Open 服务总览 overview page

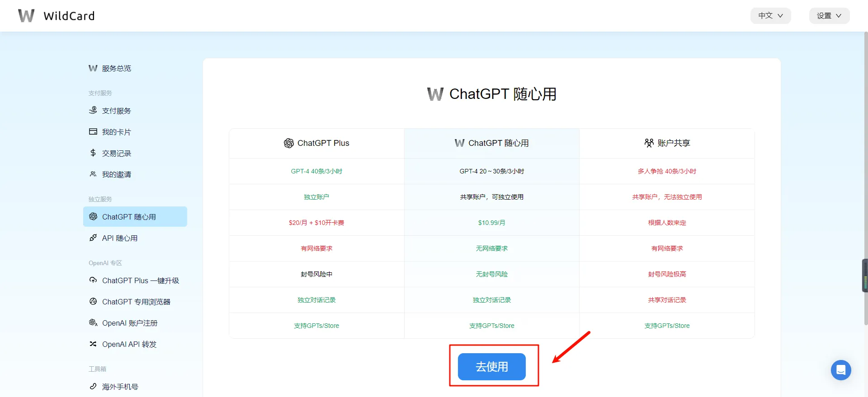116,68
